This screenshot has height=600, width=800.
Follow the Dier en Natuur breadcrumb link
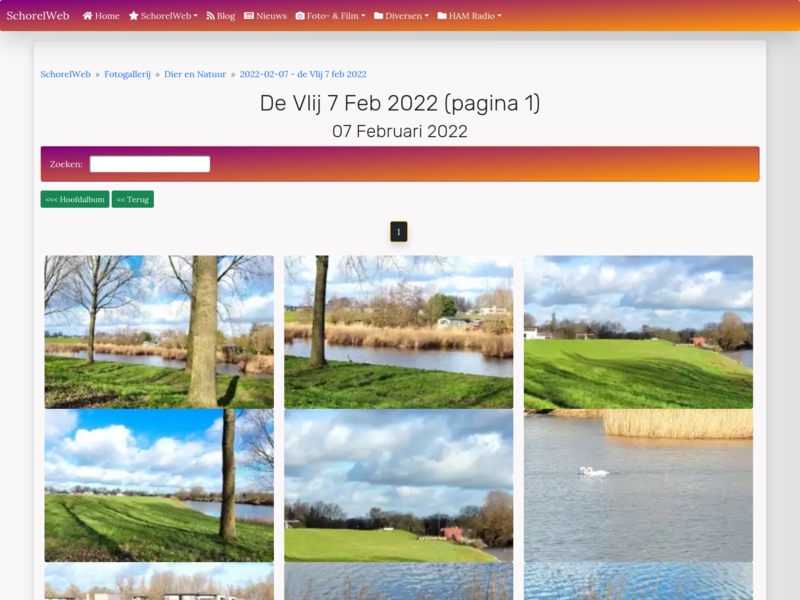tap(195, 74)
